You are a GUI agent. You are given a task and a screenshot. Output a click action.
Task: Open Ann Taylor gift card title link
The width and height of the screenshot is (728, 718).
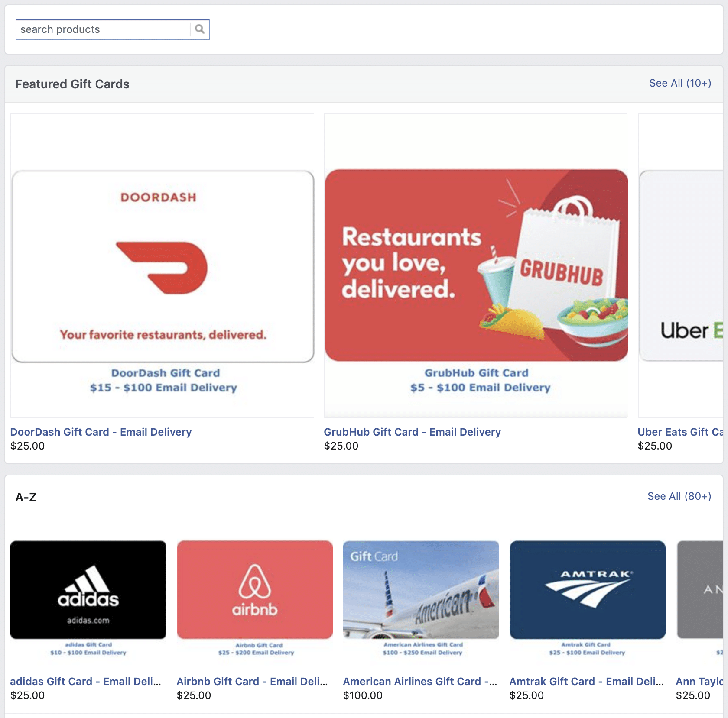699,681
